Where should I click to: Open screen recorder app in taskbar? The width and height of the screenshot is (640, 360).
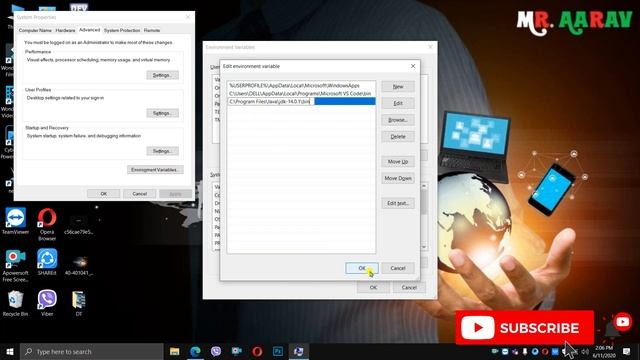(x=236, y=351)
